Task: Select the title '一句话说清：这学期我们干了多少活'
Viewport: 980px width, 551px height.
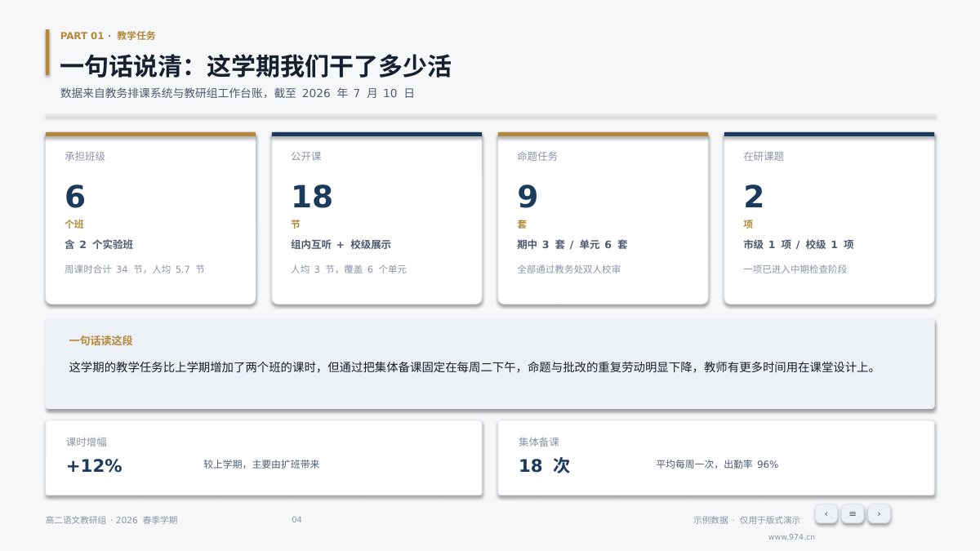Action: (x=256, y=66)
